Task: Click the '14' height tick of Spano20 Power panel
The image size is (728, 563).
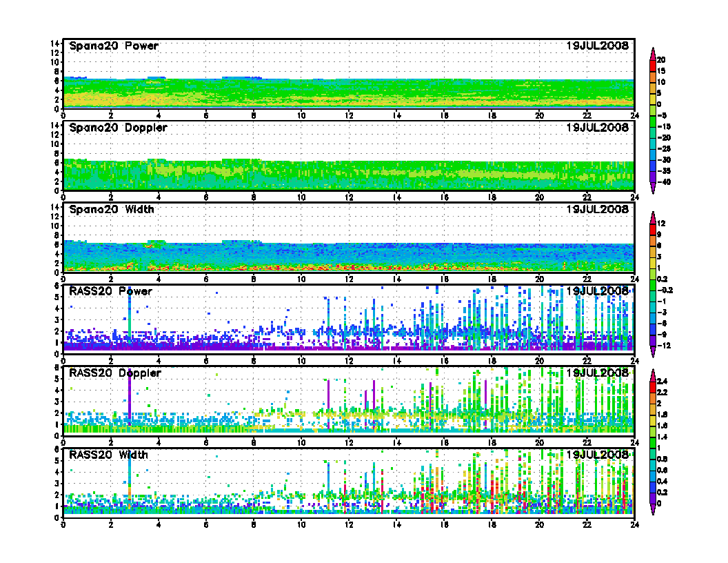Action: click(x=55, y=43)
